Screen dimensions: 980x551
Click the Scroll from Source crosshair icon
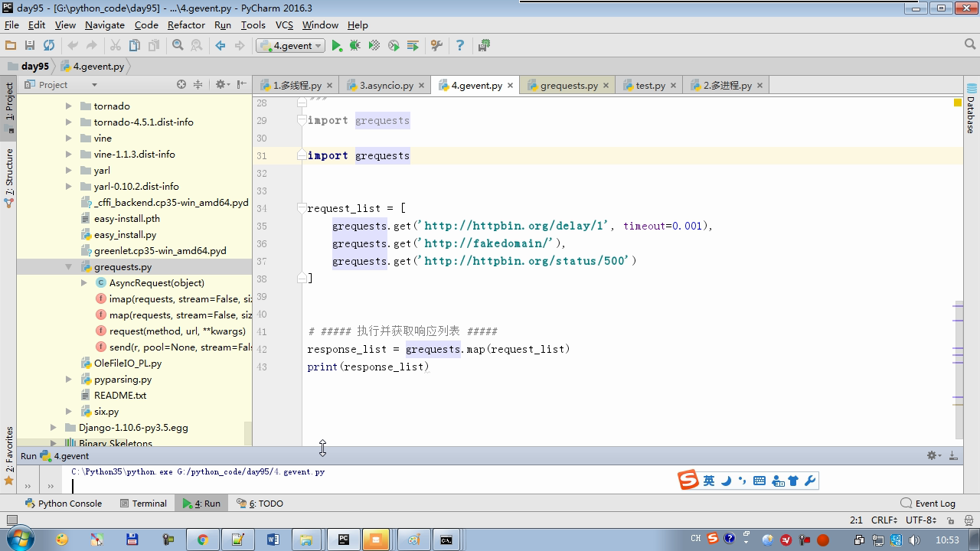click(181, 85)
